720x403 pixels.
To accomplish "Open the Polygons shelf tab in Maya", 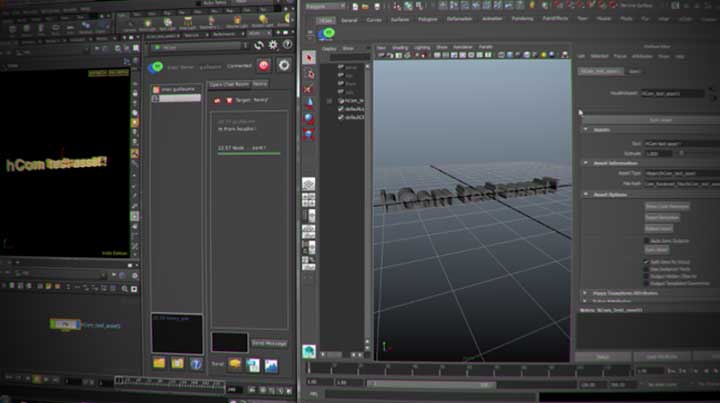I will coord(428,19).
